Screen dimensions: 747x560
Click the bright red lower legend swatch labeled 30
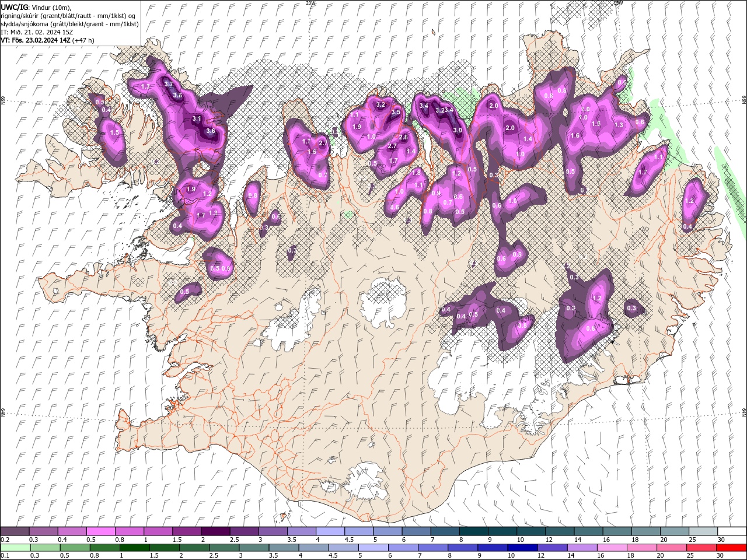point(732,547)
